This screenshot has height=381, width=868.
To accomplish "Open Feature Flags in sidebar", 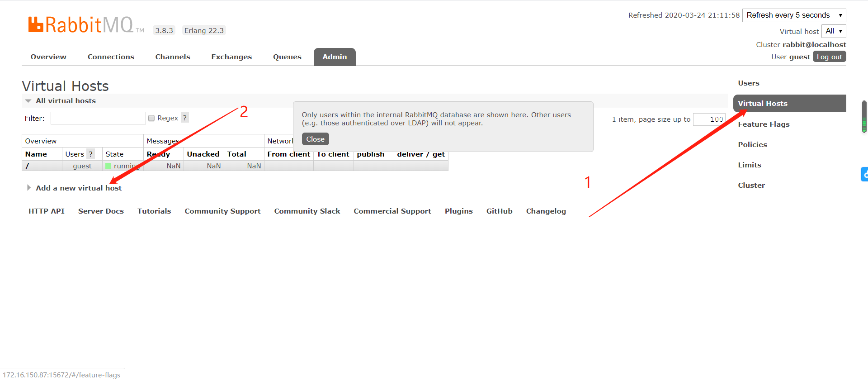I will click(x=764, y=124).
